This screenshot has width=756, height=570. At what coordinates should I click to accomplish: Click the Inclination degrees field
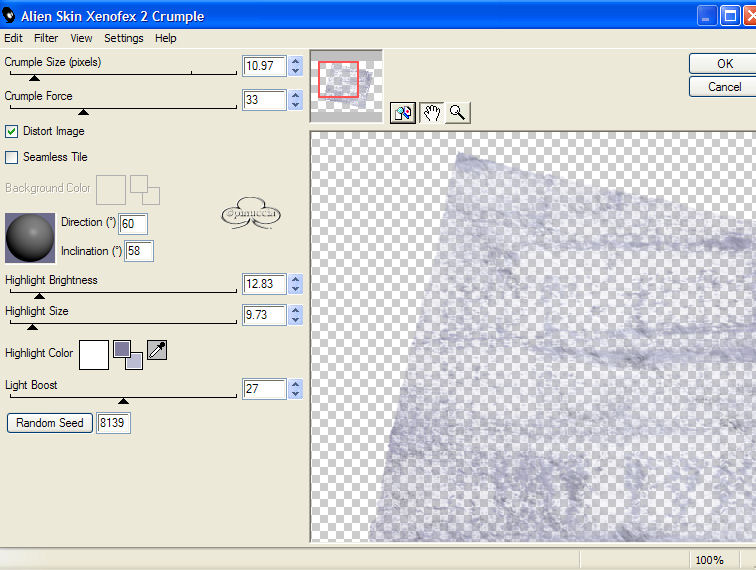tap(139, 251)
